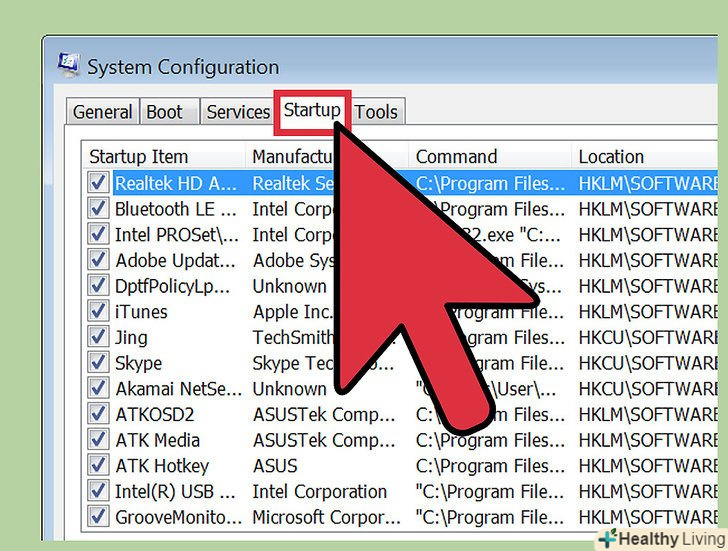728x551 pixels.
Task: Toggle the GrooveMonitor startup checkbox
Action: point(98,517)
